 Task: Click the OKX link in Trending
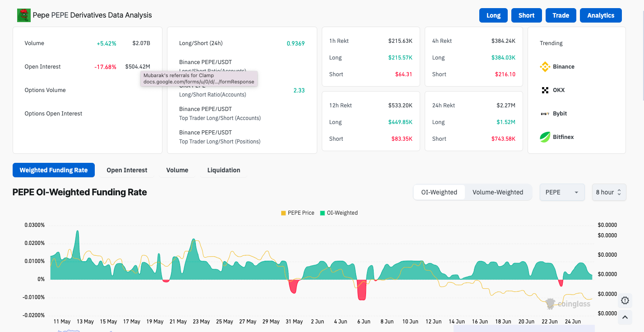point(559,90)
